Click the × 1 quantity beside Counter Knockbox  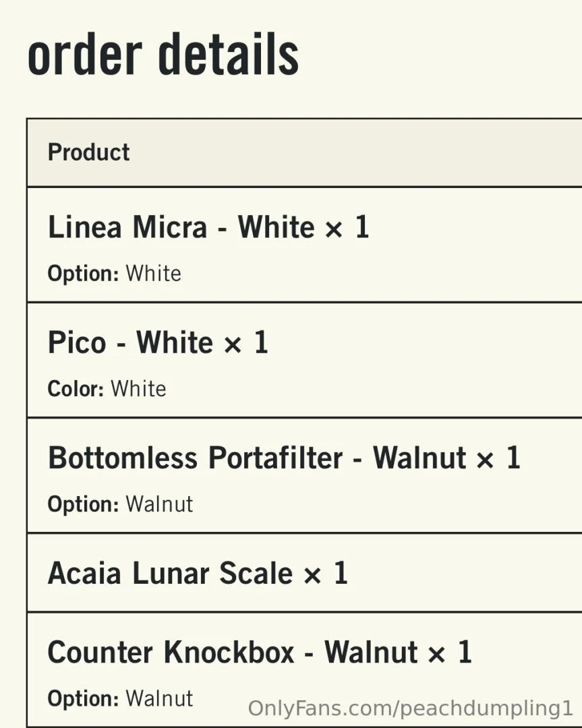[449, 653]
